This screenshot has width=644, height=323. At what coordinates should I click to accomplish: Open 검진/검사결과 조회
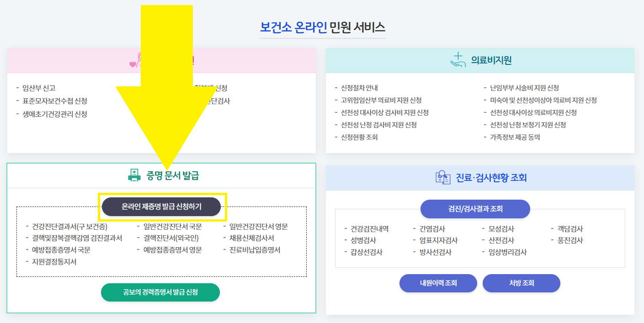tap(475, 209)
